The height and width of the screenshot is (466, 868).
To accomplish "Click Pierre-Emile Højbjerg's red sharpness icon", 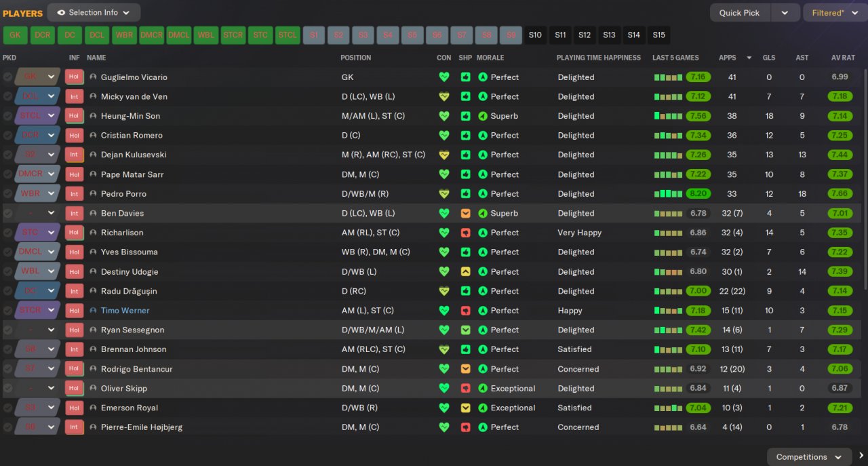I will pos(465,427).
